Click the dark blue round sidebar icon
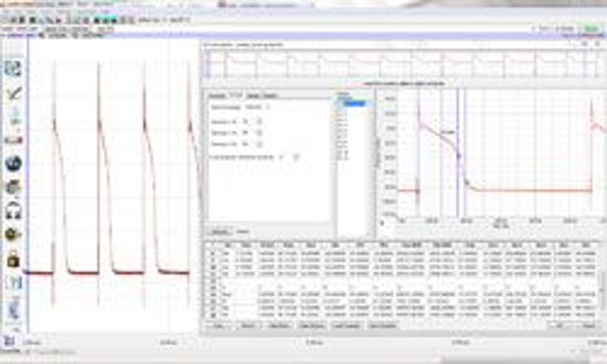The height and width of the screenshot is (364, 607). (13, 163)
